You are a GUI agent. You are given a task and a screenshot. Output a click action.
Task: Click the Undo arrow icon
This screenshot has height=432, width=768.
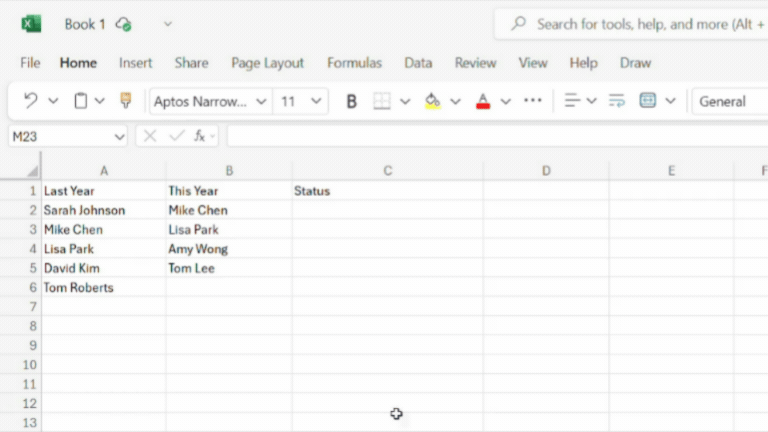click(31, 101)
